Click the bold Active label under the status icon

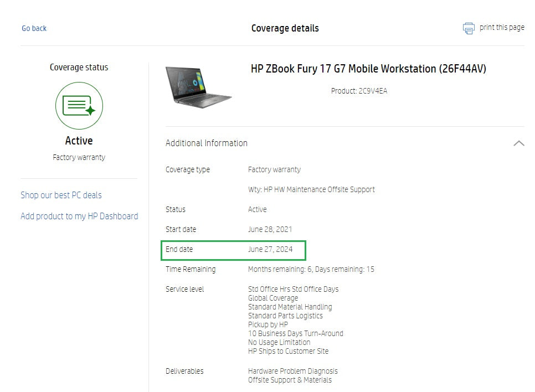coord(79,141)
